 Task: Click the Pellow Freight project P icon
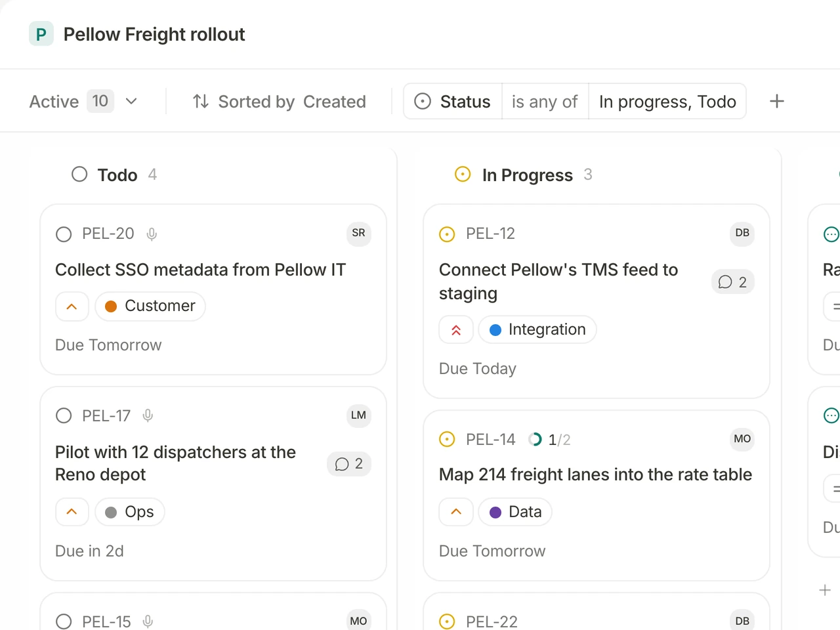[41, 34]
